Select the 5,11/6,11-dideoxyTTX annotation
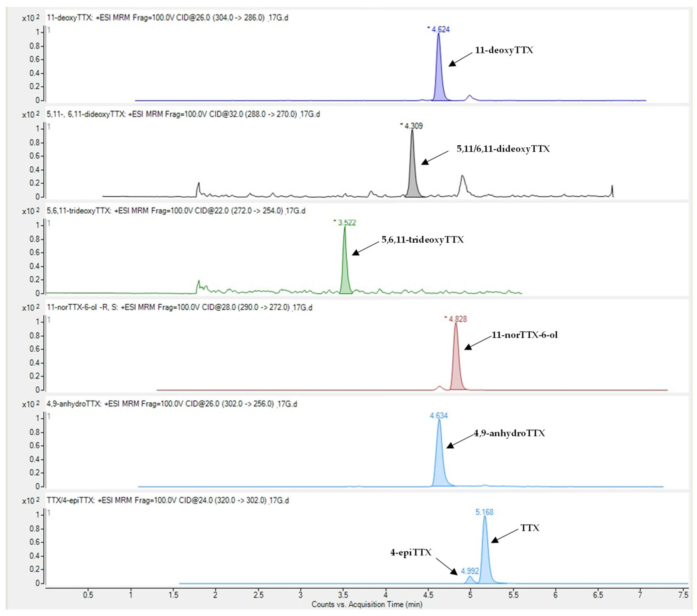The height and width of the screenshot is (616, 697). [x=503, y=149]
